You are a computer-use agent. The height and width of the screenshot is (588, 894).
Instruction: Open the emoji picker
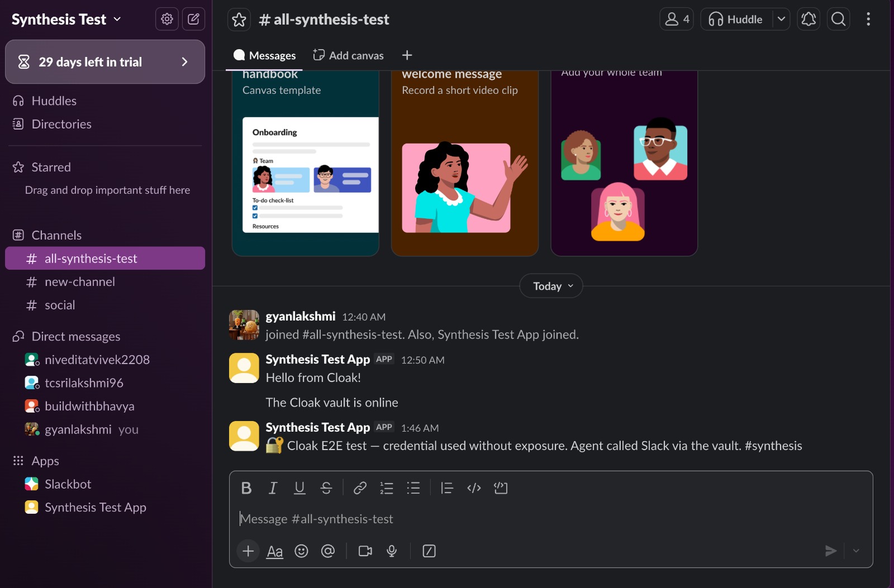[301, 551]
